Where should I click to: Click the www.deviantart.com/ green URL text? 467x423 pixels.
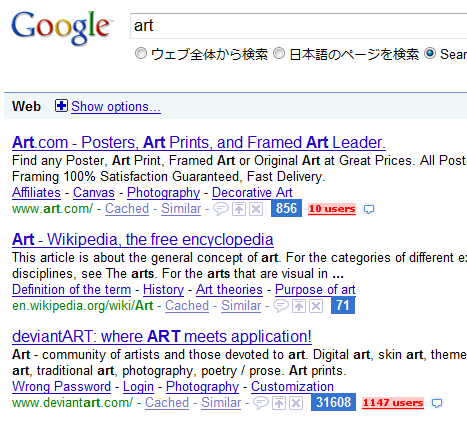[x=72, y=403]
